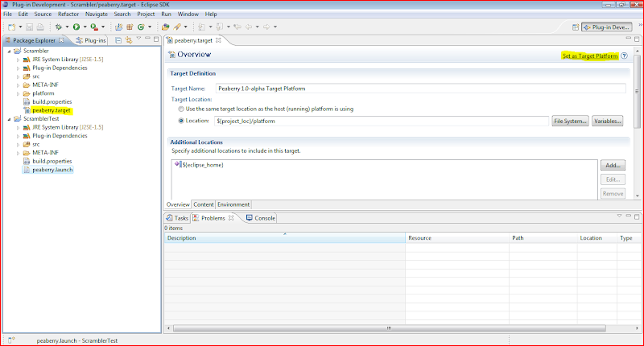Click the New file wizard toolbar icon
Image resolution: width=644 pixels, height=346 pixels.
coord(11,27)
